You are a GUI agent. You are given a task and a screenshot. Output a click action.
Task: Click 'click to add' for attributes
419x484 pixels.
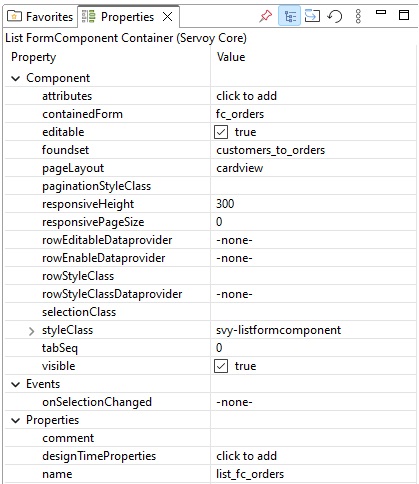247,96
